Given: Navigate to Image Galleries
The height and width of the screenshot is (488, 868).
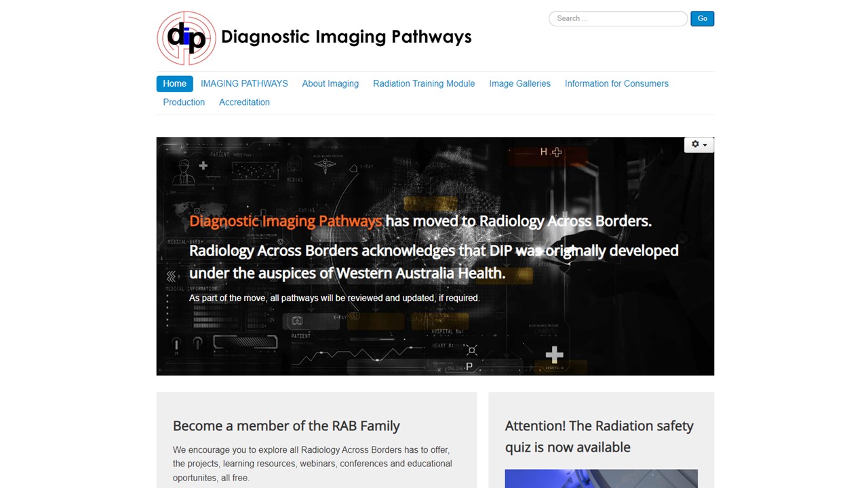Looking at the screenshot, I should coord(519,83).
